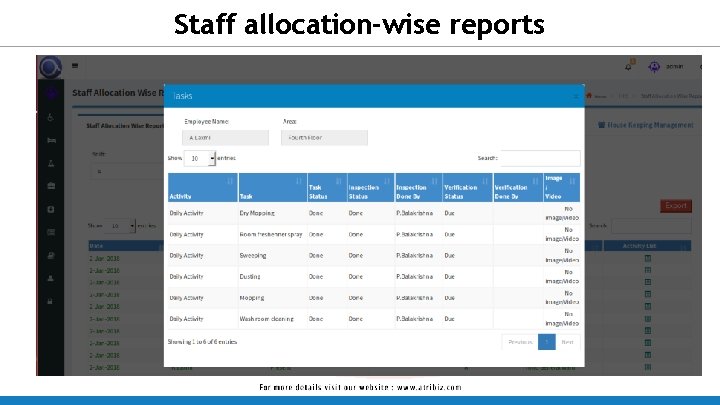The image size is (720, 405).
Task: Click the admin user avatar icon
Action: point(654,67)
